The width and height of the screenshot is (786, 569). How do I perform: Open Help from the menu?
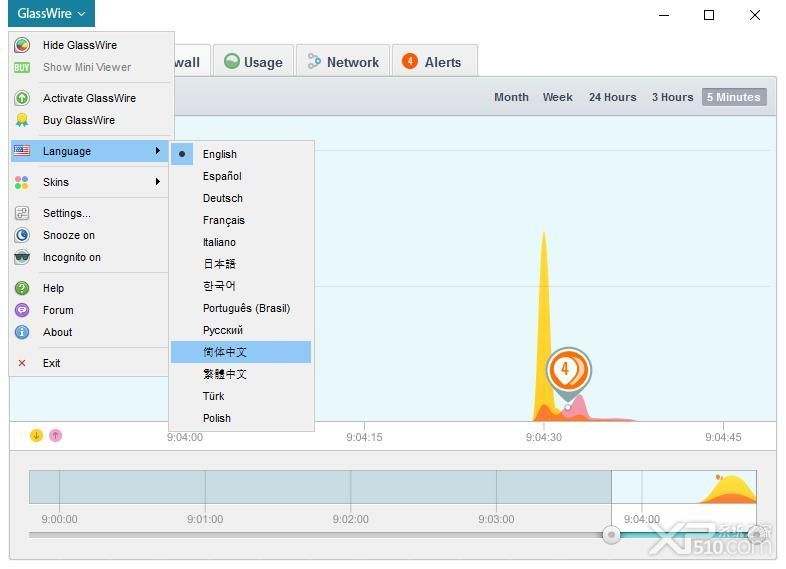click(x=89, y=288)
